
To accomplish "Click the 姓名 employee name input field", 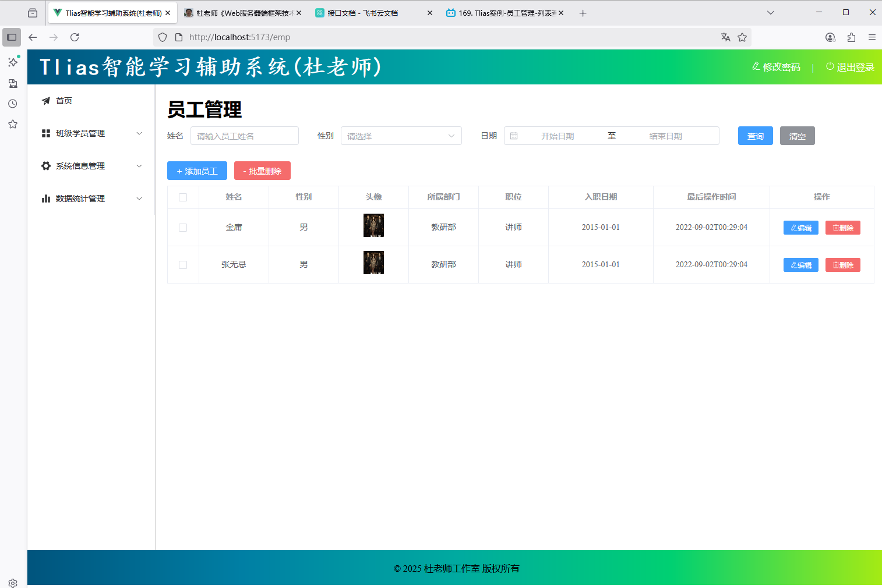I will coord(244,136).
